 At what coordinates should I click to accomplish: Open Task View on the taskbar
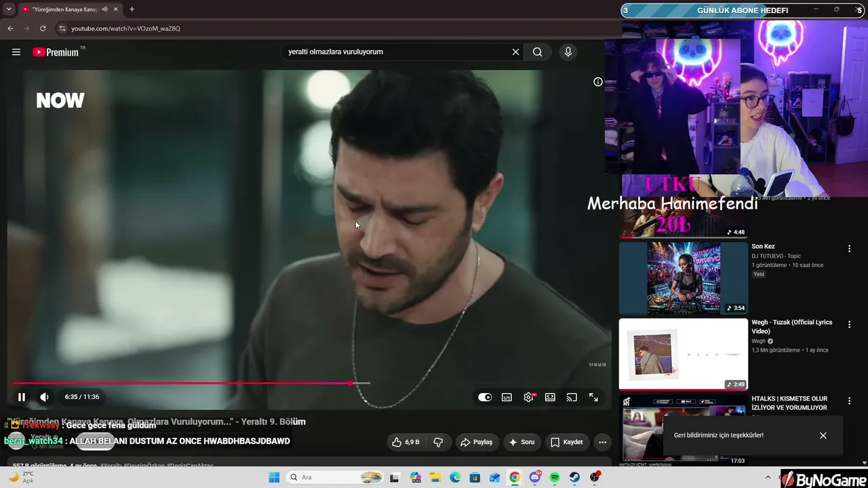point(395,478)
